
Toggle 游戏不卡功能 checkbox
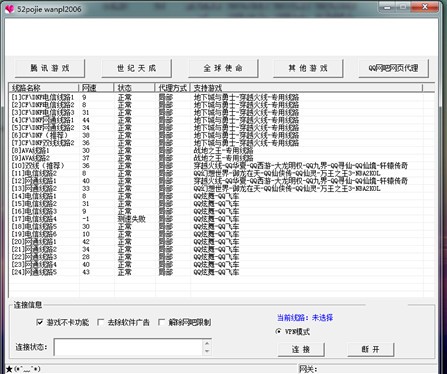(40, 322)
